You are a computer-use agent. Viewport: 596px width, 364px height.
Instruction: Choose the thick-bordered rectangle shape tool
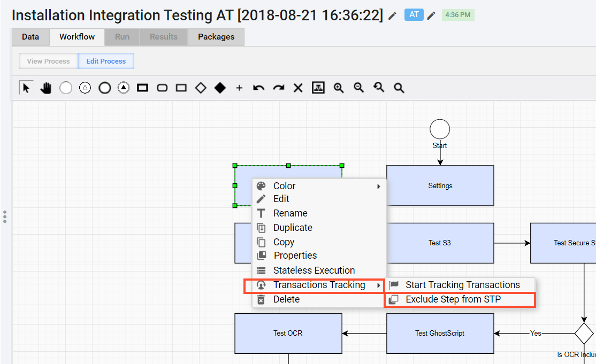tap(142, 88)
